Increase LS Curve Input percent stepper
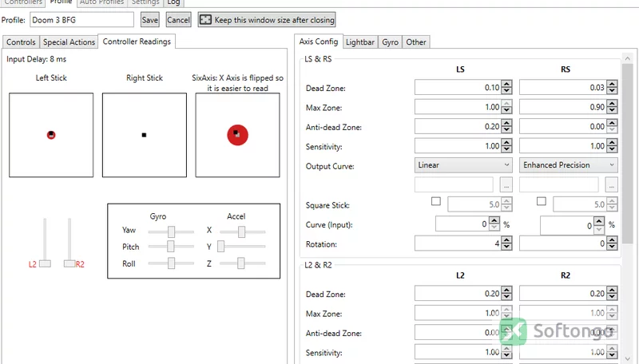This screenshot has width=639, height=364. (494, 220)
